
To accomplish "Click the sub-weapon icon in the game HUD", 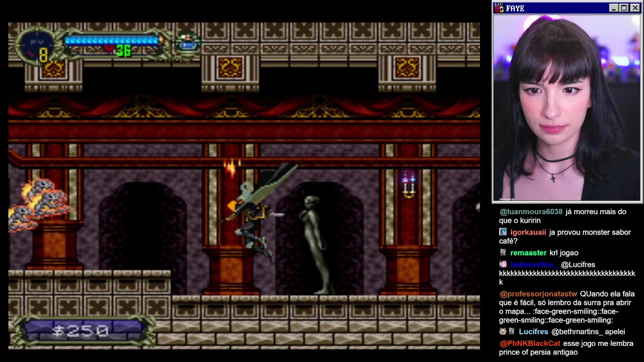I will (x=187, y=42).
